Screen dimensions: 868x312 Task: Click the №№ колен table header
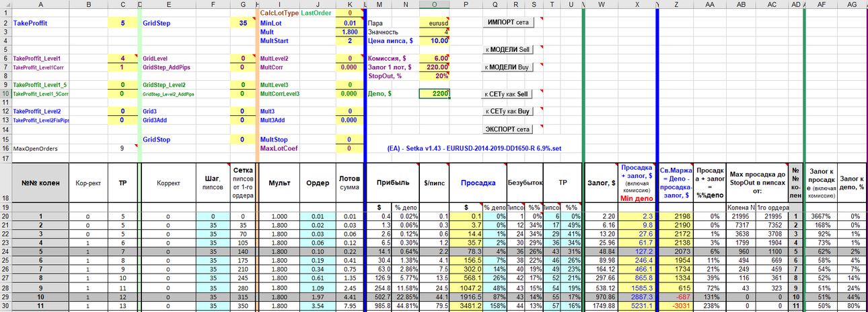[x=40, y=182]
